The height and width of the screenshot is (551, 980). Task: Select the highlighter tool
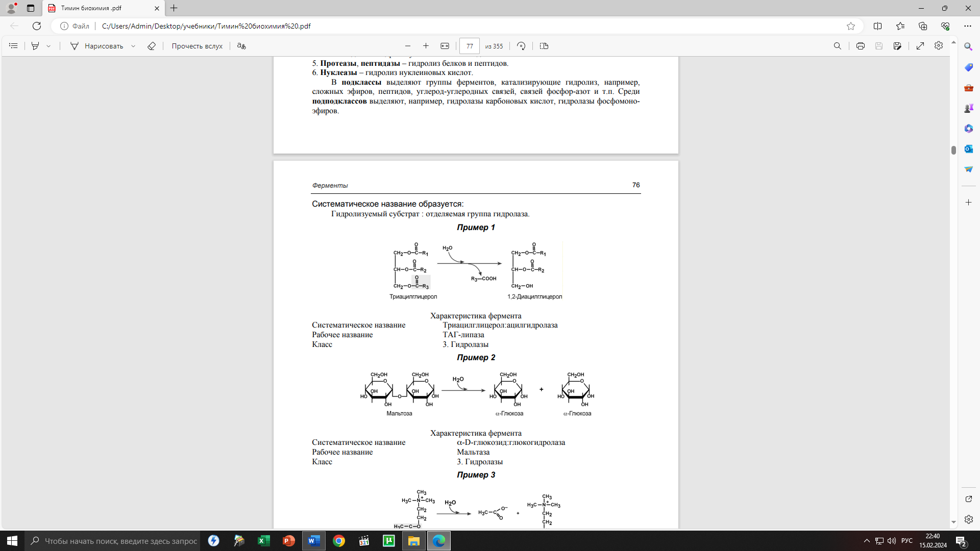point(35,46)
